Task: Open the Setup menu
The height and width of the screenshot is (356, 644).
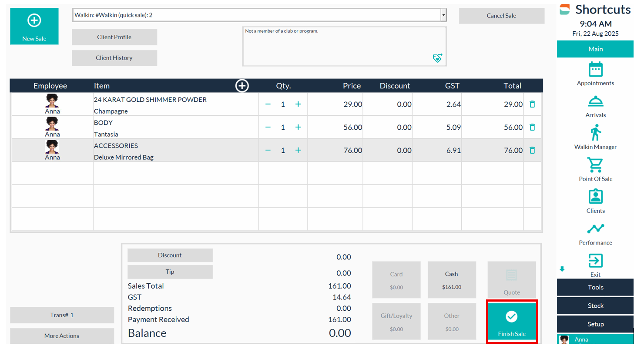Action: pyautogui.click(x=595, y=324)
